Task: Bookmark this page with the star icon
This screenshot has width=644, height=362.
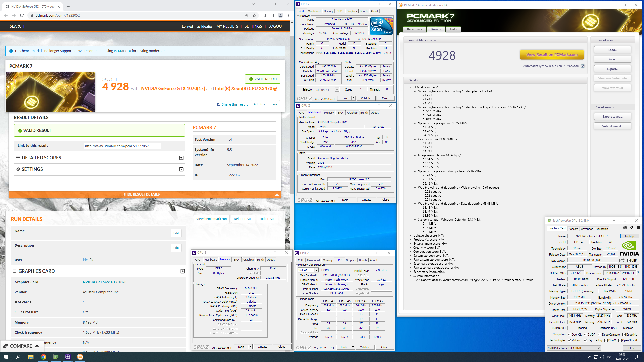Action: coord(254,15)
